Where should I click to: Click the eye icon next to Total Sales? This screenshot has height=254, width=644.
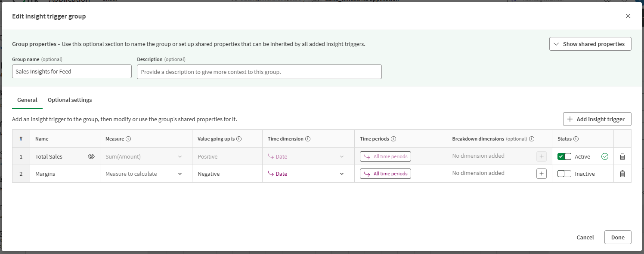click(x=91, y=156)
